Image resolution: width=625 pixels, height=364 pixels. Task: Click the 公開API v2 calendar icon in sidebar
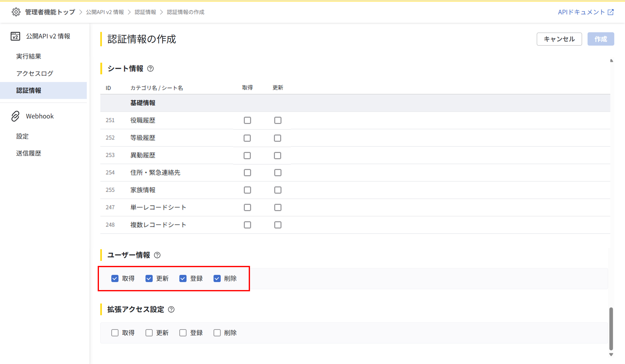[15, 36]
